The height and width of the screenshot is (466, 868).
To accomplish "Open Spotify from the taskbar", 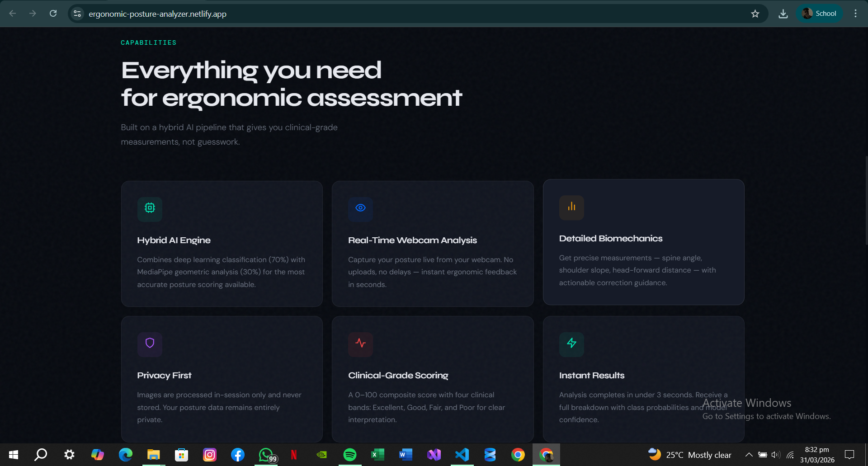I will tap(349, 455).
